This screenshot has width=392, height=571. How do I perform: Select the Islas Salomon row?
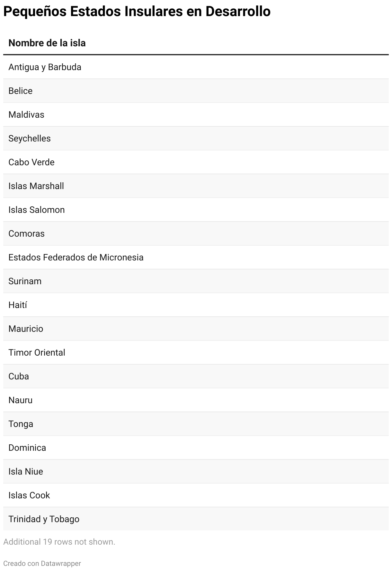(x=37, y=210)
